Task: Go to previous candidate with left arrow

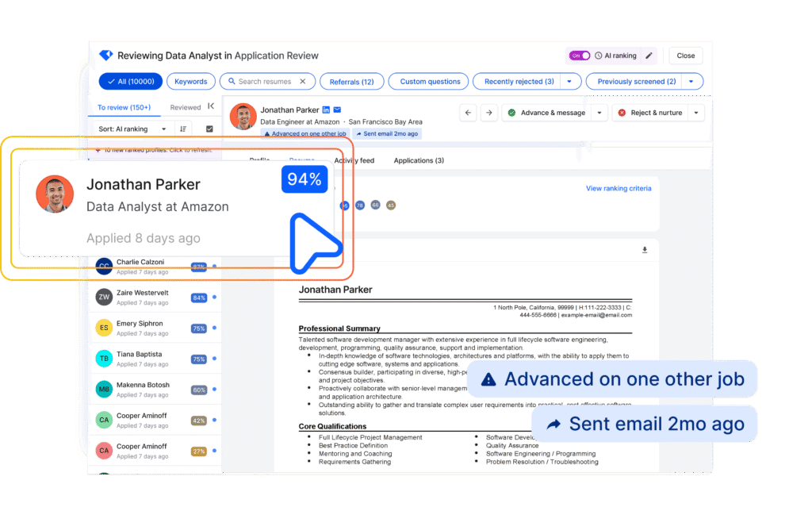Action: (469, 113)
